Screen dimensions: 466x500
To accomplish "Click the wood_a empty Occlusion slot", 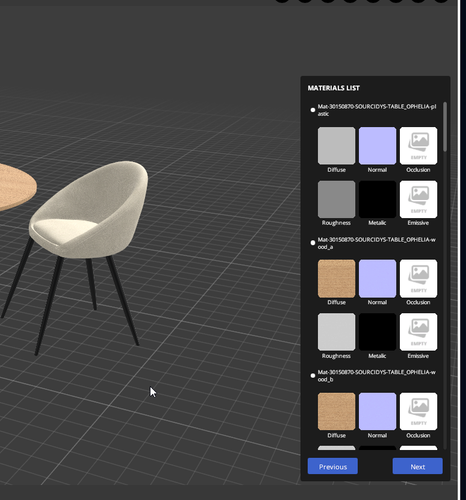I will (x=418, y=279).
